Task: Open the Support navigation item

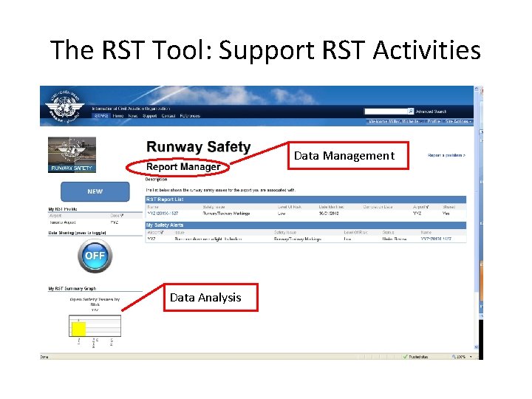Action: (x=149, y=116)
